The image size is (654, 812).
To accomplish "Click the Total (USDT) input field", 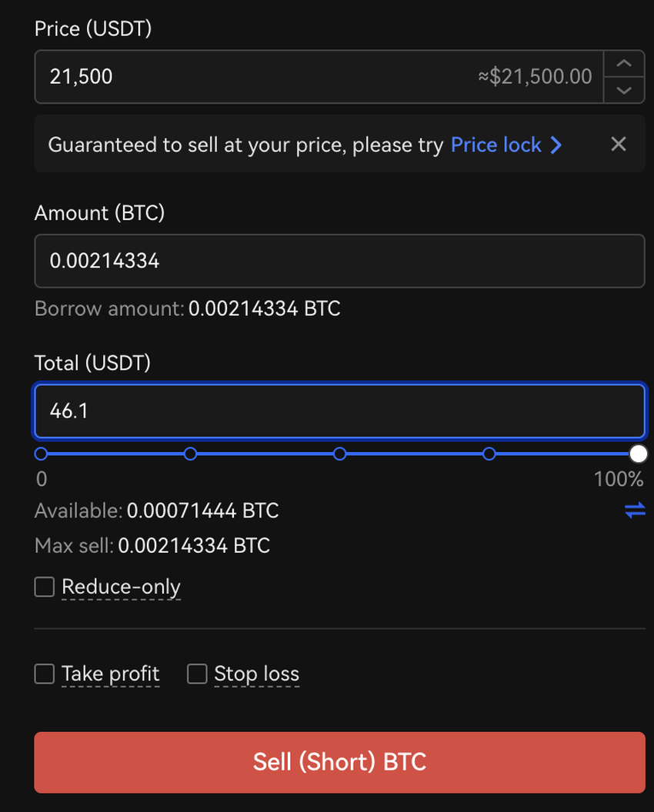I will click(x=339, y=411).
